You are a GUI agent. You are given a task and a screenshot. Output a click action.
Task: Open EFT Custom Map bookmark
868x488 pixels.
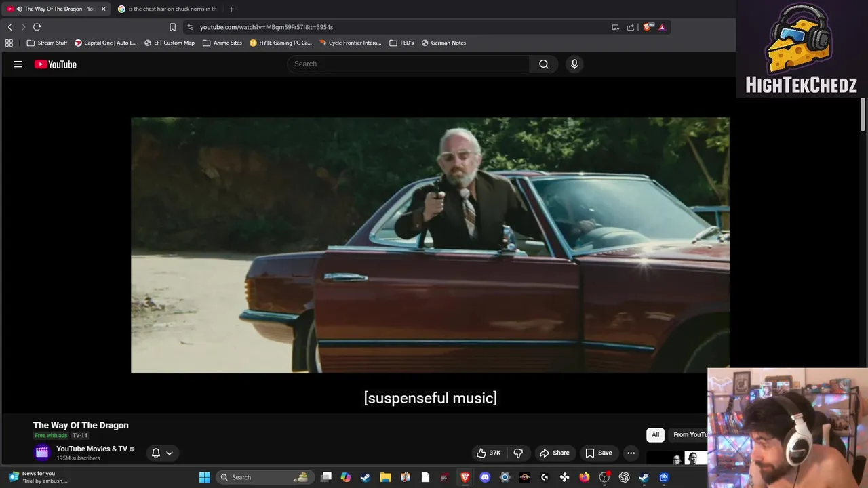[x=169, y=43]
